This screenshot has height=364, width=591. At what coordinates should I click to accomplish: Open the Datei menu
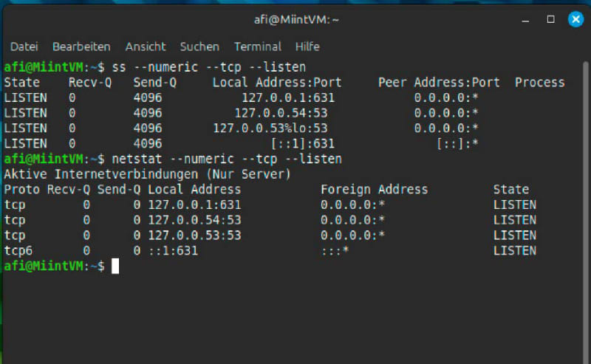[x=24, y=47]
